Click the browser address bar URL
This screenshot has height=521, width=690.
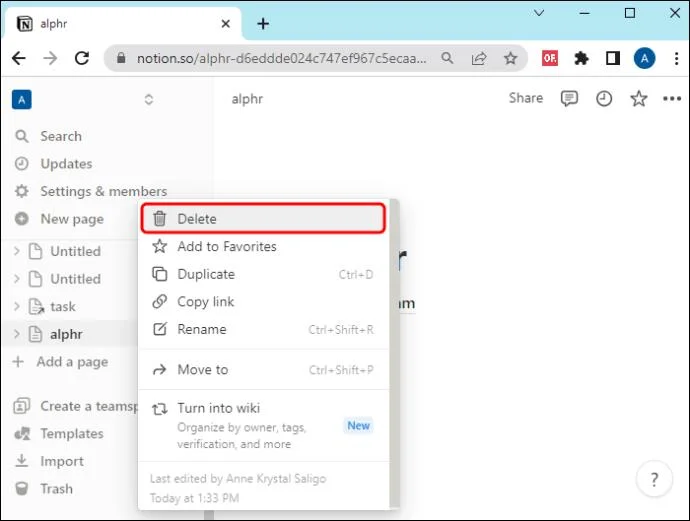[x=282, y=58]
